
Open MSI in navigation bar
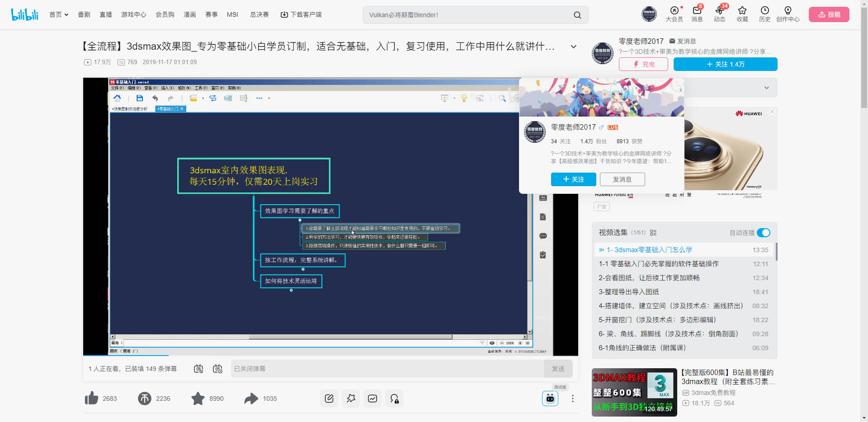pyautogui.click(x=232, y=14)
